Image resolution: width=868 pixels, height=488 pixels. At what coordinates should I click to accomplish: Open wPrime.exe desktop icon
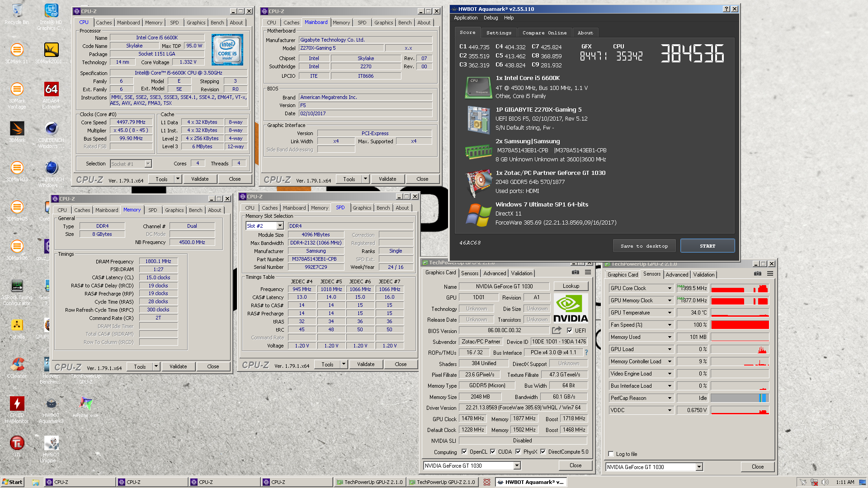point(85,407)
